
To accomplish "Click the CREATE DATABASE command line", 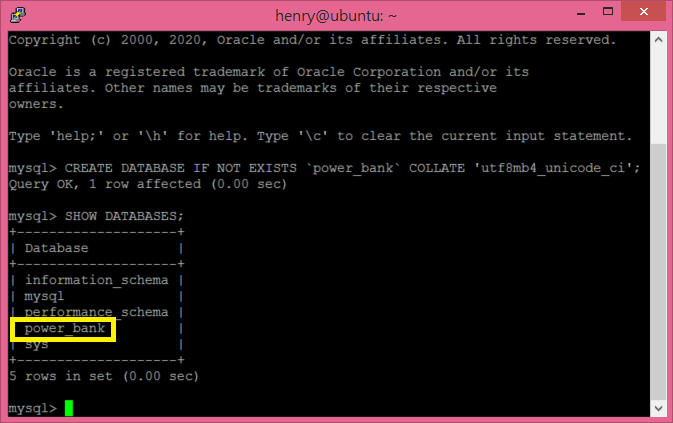I will pyautogui.click(x=324, y=168).
